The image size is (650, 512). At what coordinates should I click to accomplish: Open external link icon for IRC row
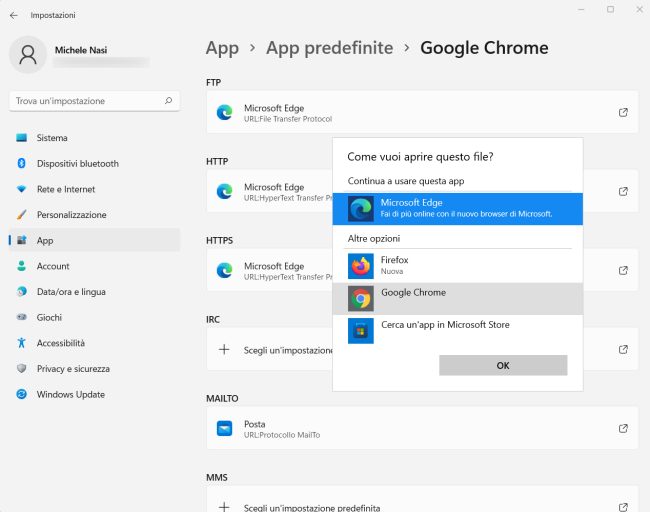click(x=623, y=349)
